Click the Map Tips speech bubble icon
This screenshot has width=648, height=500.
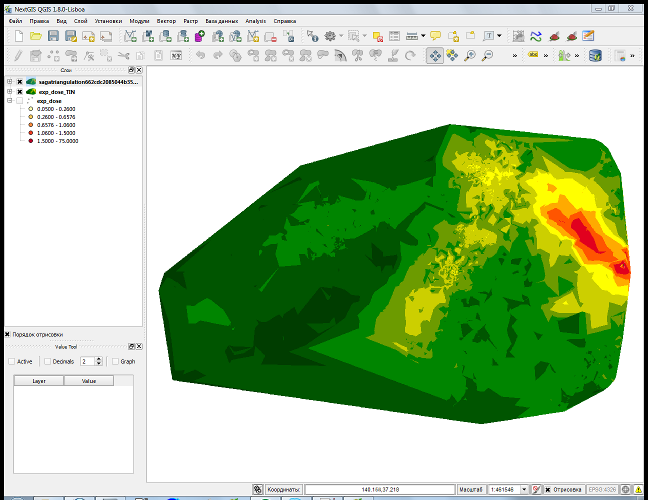[436, 35]
